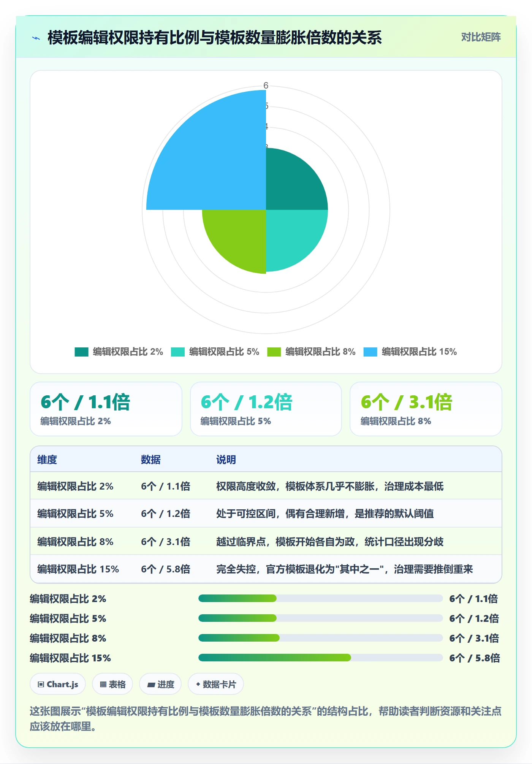Select table row cell 编辑权限占比 15%

78,569
